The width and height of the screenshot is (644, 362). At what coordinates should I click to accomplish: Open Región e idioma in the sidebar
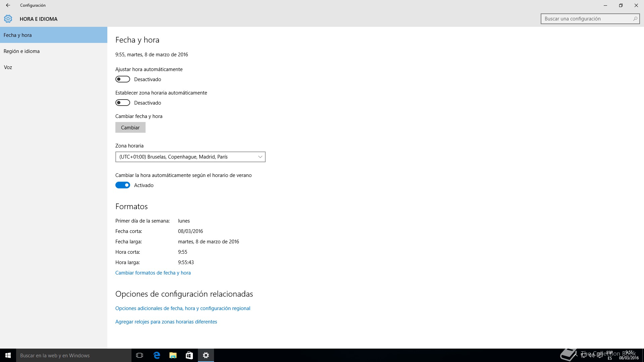54,51
